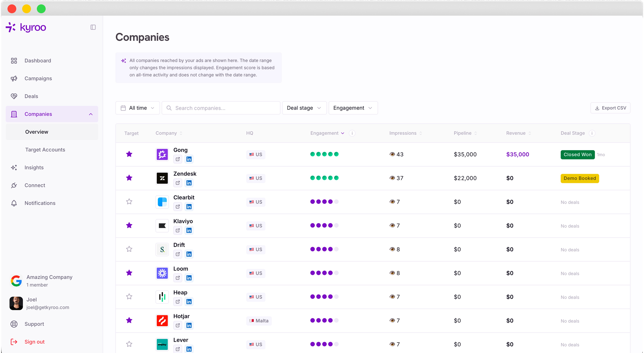
Task: Click the Export CSV button
Action: coord(610,108)
